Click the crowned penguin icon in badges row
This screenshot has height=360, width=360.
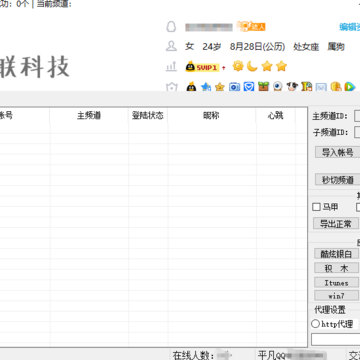191,87
